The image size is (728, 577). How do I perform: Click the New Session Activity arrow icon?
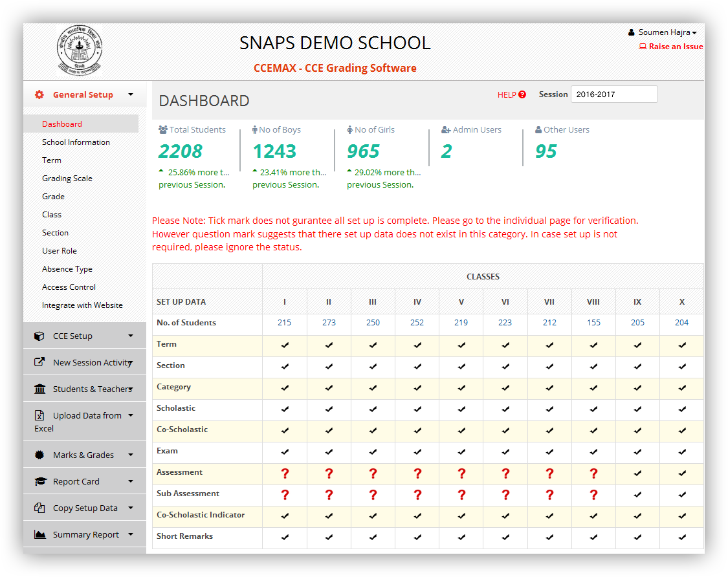point(40,362)
